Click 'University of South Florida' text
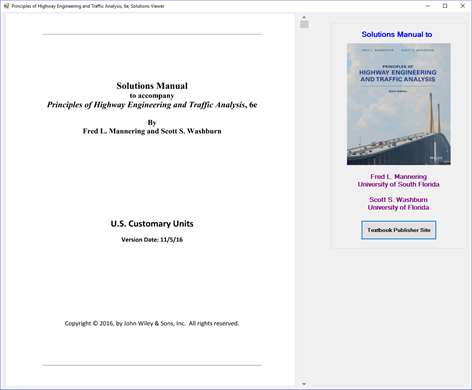Viewport: 472px width, 390px height. point(398,184)
